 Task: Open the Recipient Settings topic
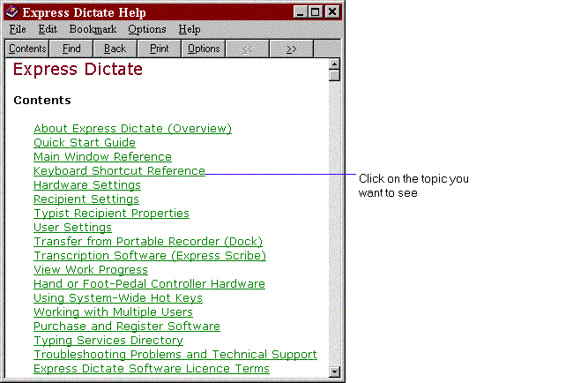86,199
